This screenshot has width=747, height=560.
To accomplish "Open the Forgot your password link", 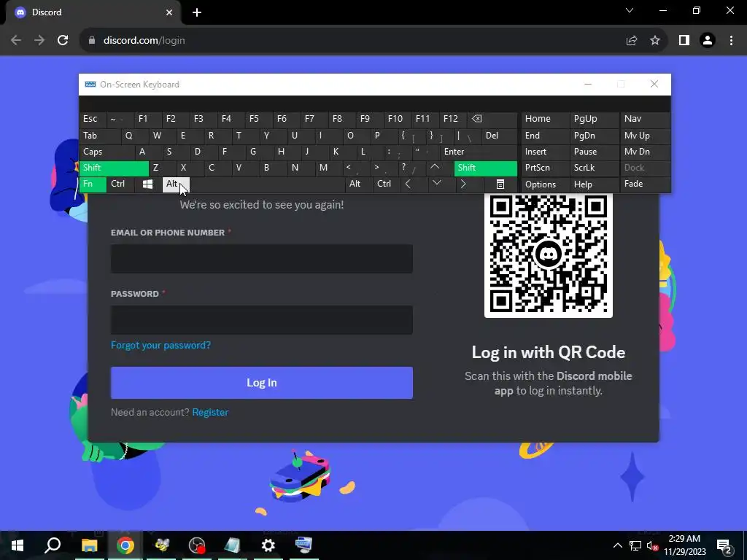I will (160, 345).
